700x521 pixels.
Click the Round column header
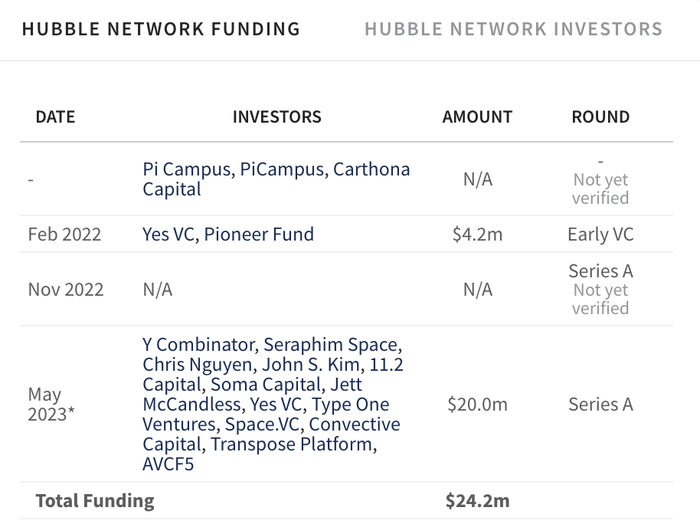600,117
